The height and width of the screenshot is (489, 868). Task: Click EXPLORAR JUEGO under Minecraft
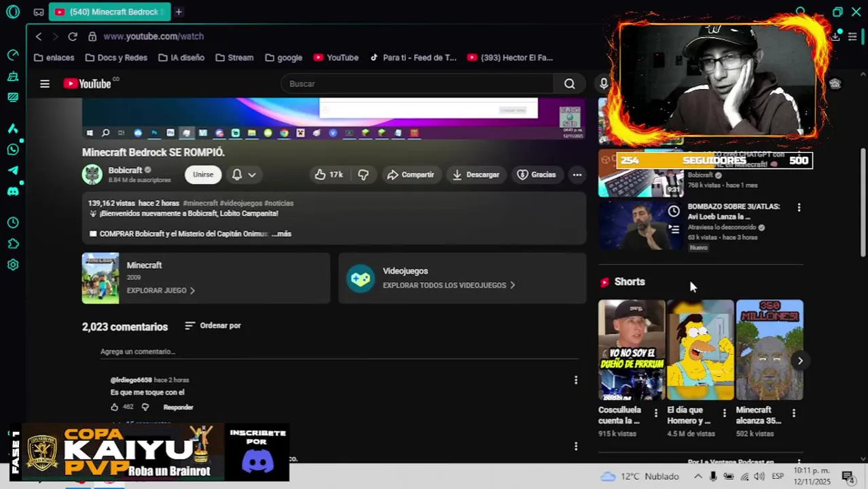(x=160, y=290)
